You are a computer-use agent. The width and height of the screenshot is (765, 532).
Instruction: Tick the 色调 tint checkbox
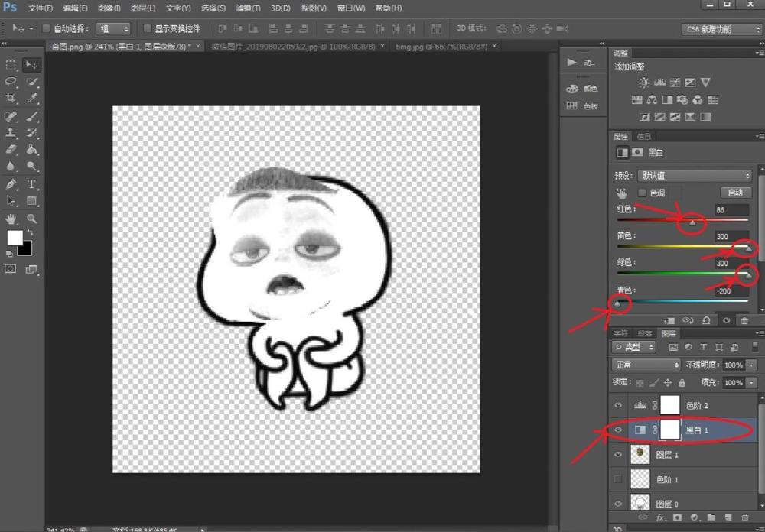tap(642, 193)
